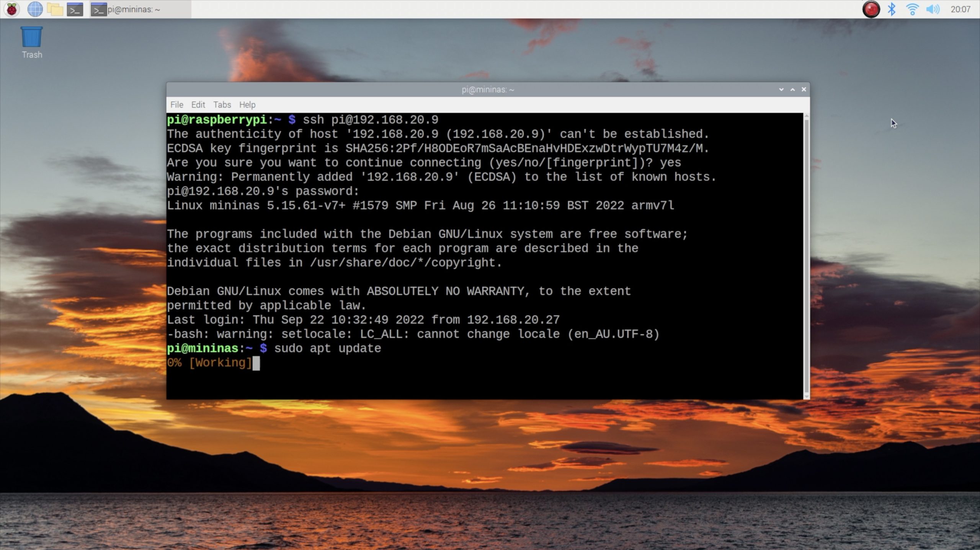Image resolution: width=980 pixels, height=550 pixels.
Task: Launch the web browser globe icon
Action: tap(35, 9)
